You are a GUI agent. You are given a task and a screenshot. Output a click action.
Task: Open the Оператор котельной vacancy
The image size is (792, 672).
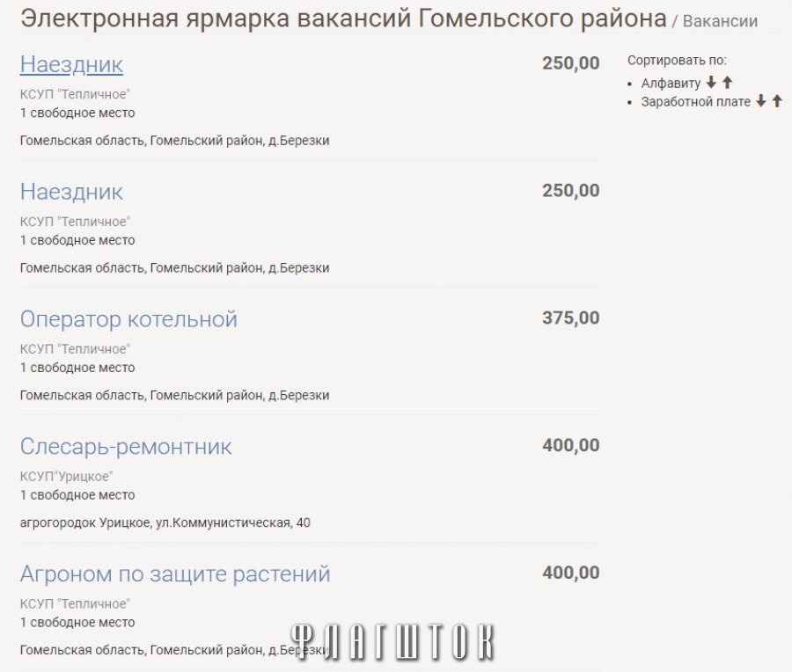click(128, 318)
